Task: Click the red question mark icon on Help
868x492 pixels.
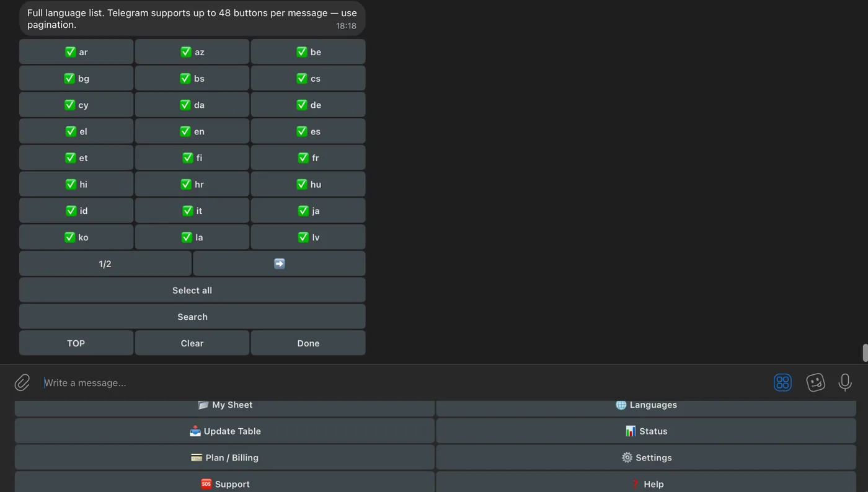Action: 634,484
